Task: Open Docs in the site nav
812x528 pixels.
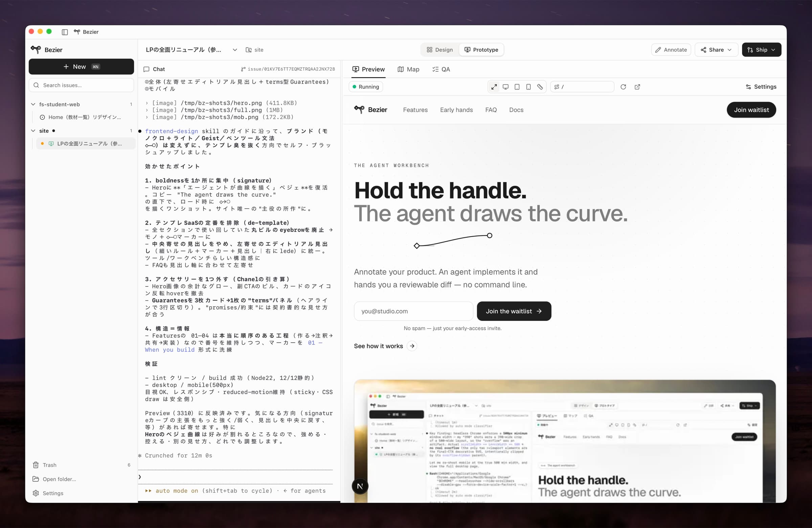Action: coord(516,110)
